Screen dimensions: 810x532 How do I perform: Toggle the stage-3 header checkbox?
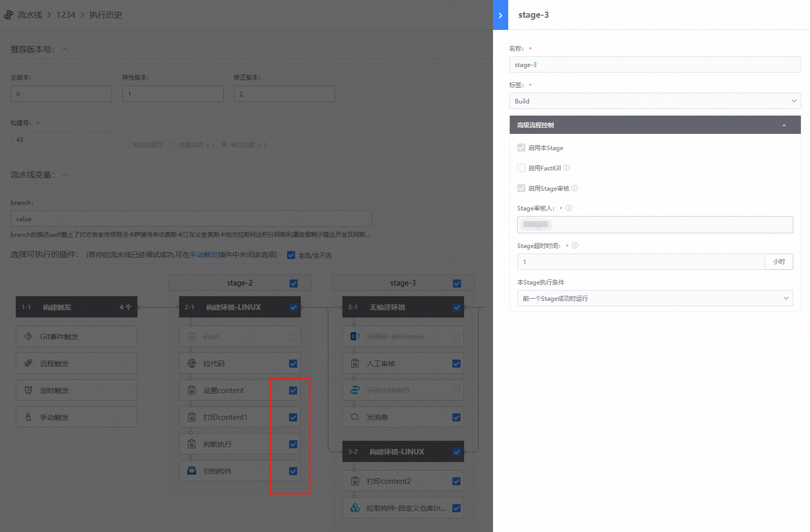pyautogui.click(x=457, y=283)
